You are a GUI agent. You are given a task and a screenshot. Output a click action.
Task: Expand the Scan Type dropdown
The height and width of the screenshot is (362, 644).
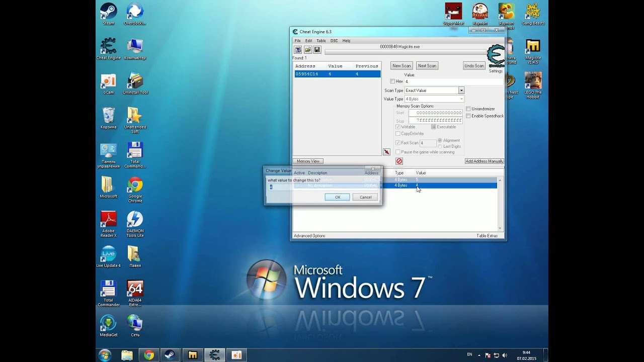(461, 90)
